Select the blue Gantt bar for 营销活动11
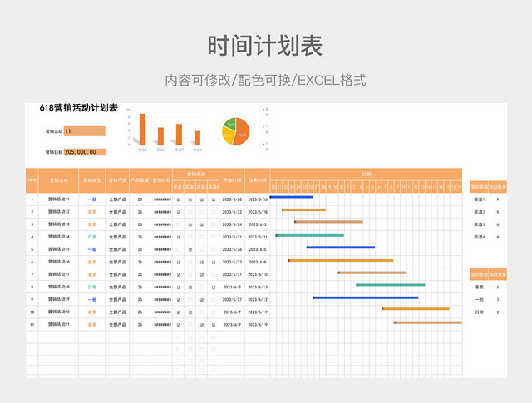 coord(292,197)
